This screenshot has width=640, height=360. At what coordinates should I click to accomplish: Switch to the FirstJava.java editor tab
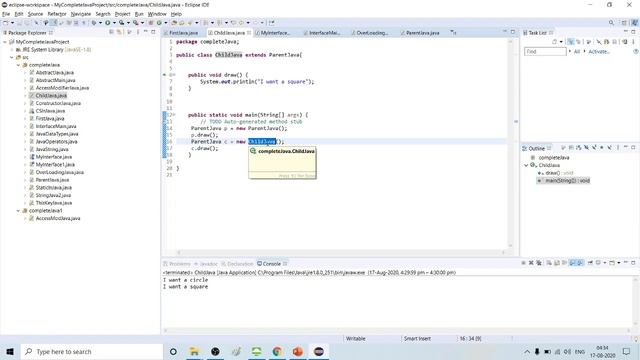[x=181, y=33]
